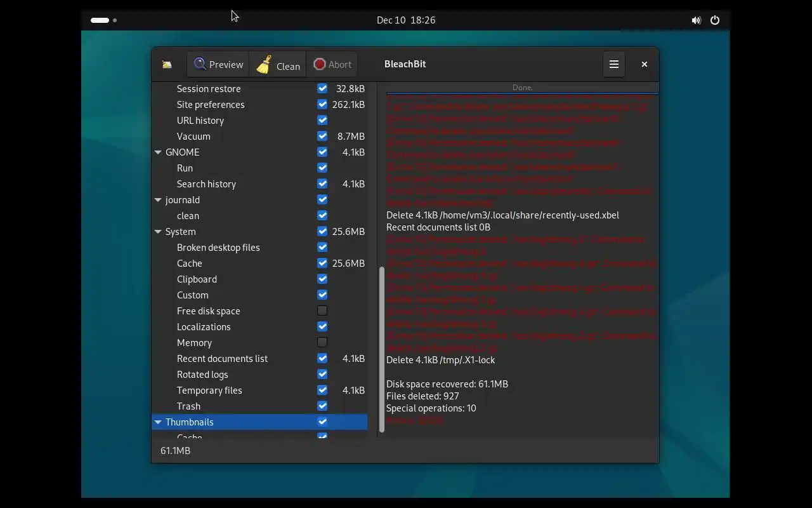Select the Clipboard row
The height and width of the screenshot is (508, 812).
click(259, 279)
